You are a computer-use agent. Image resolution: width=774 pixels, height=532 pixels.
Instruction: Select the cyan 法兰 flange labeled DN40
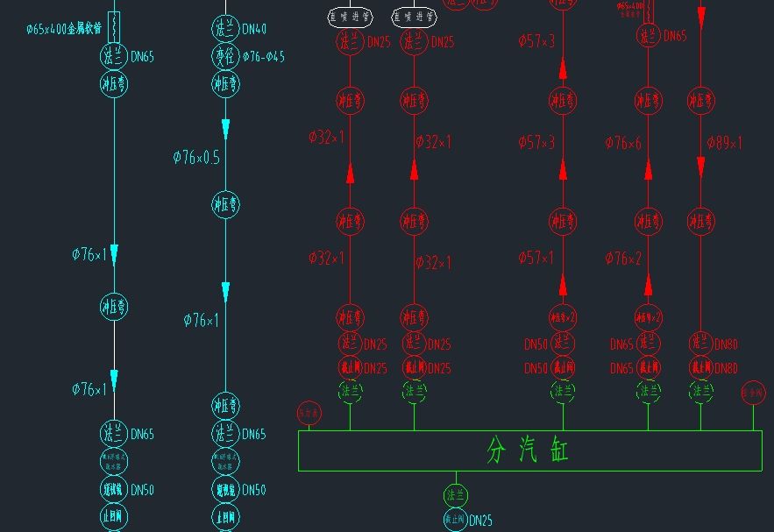225,29
